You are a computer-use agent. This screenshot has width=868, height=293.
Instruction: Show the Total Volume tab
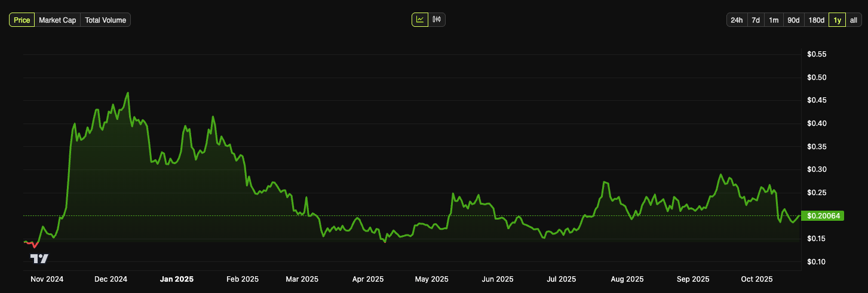coord(106,20)
